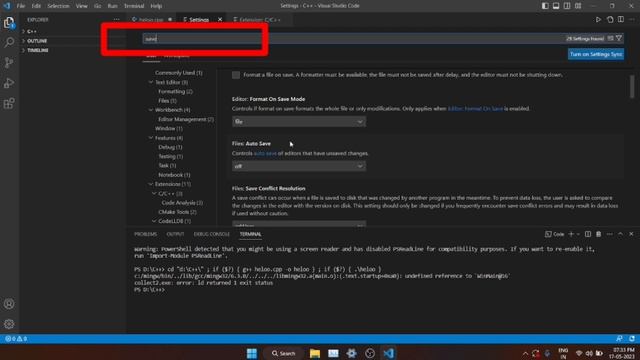Open the Search view in activity bar
The width and height of the screenshot is (640, 360).
point(9,42)
